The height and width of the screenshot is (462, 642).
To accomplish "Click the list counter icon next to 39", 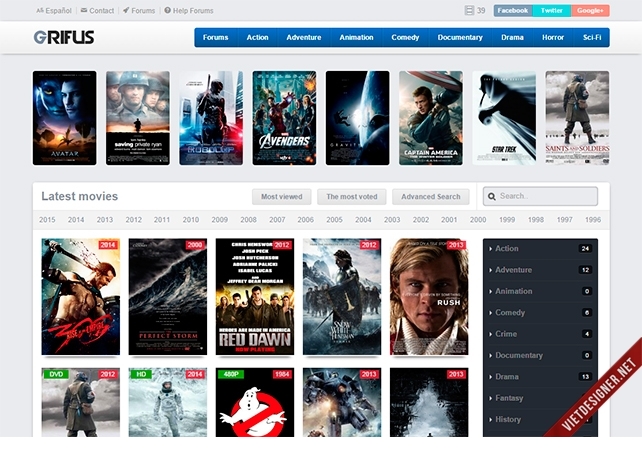I will tap(469, 10).
